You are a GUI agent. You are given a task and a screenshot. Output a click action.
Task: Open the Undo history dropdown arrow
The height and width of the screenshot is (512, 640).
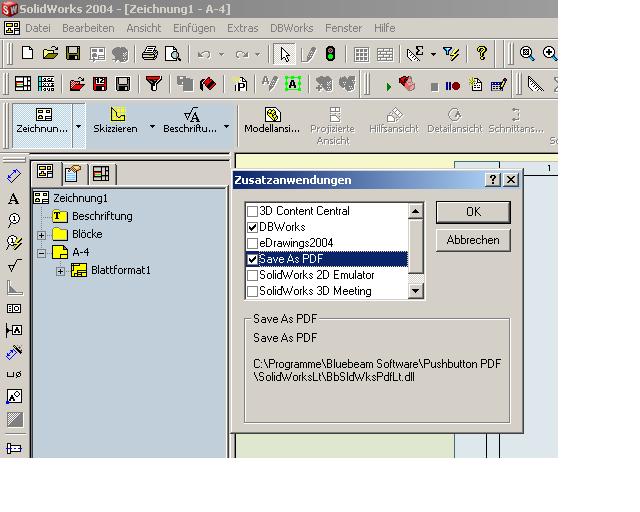(x=221, y=54)
